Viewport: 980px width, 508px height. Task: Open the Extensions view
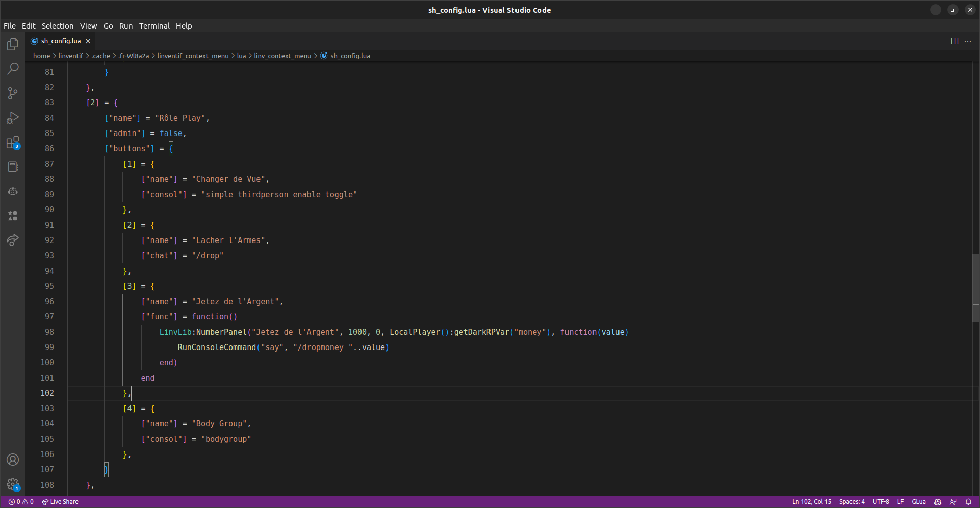(x=13, y=142)
